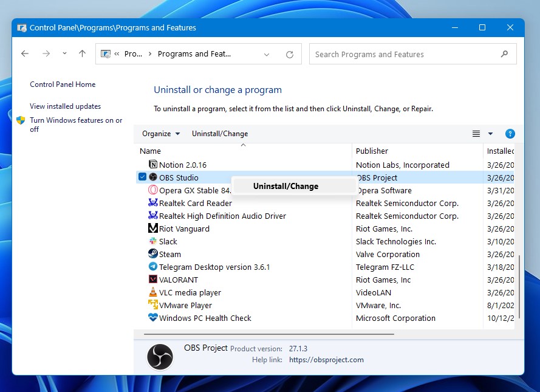
Task: Click the Notion app icon in list
Action: (x=153, y=164)
